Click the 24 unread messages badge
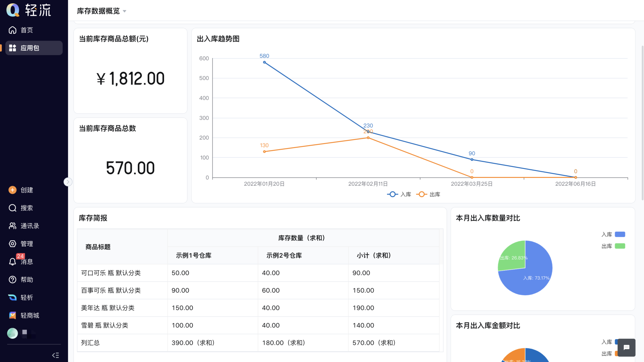644x362 pixels. pyautogui.click(x=20, y=256)
